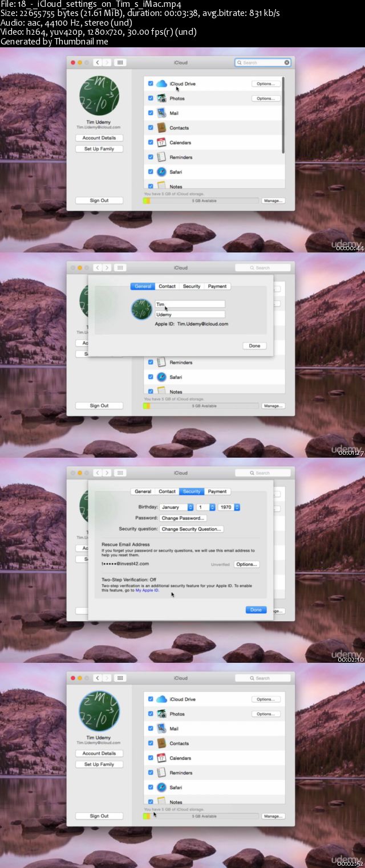Switch to the Security tab in the 00:01:27 frame
The image size is (365, 868).
(x=192, y=286)
